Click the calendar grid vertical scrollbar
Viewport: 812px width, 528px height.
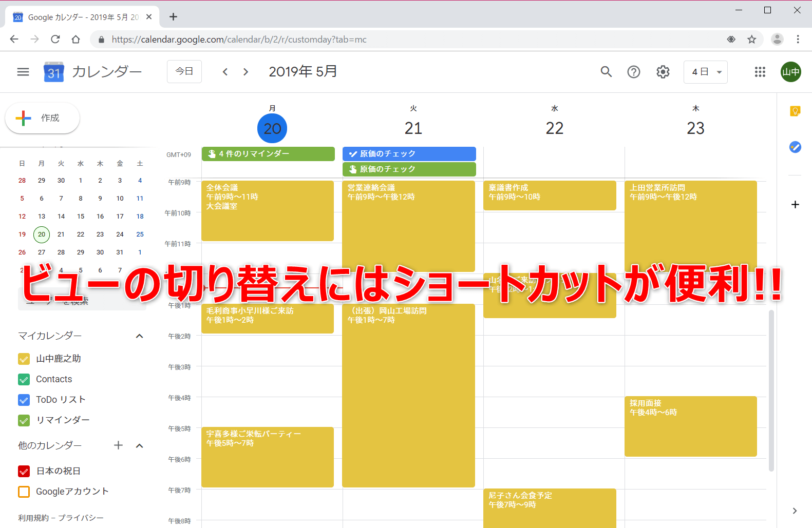pos(771,390)
